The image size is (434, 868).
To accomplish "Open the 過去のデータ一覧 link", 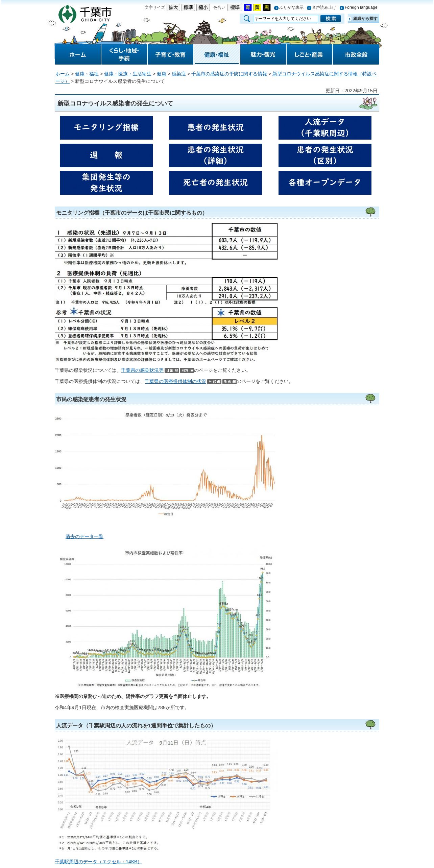I will coord(85,537).
